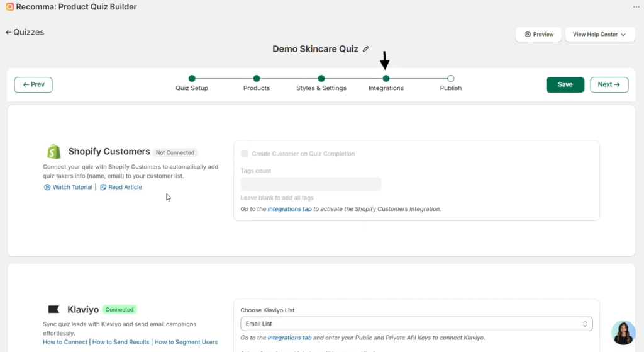Image resolution: width=644 pixels, height=352 pixels.
Task: Go to the Quiz Setup step
Action: pos(192,79)
